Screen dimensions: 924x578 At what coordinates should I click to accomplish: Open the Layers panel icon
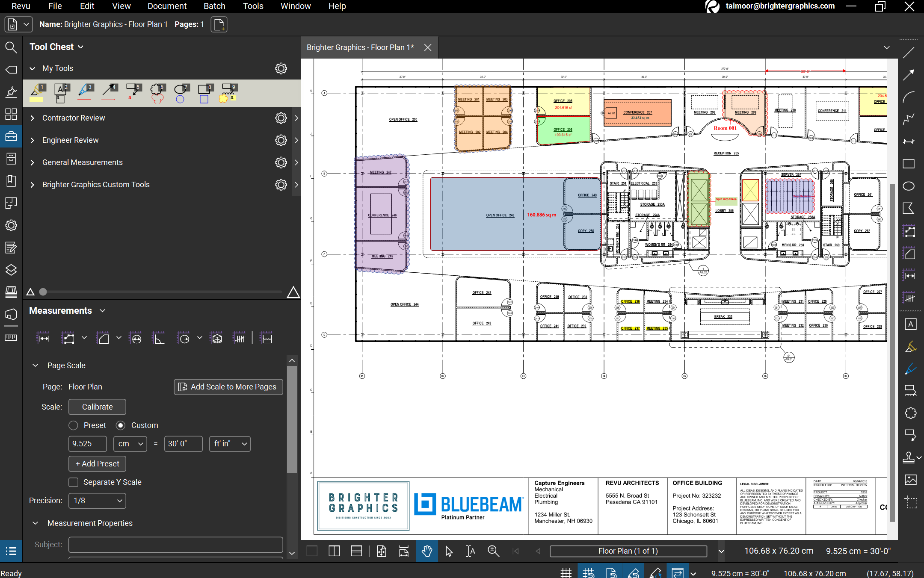pyautogui.click(x=11, y=270)
